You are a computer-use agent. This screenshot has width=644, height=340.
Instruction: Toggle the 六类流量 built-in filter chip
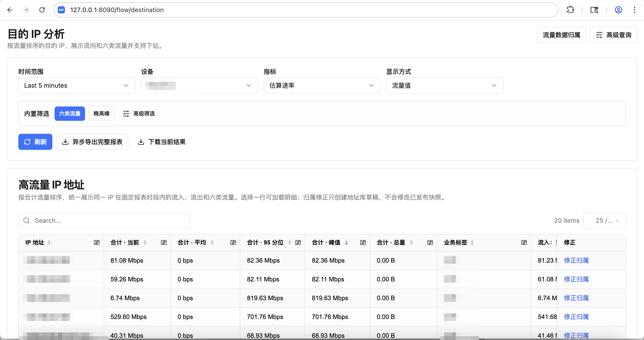pyautogui.click(x=70, y=114)
